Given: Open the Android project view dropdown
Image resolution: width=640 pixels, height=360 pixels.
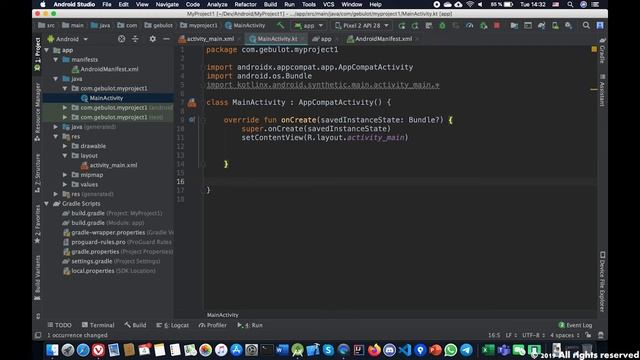Looking at the screenshot, I should 68,39.
